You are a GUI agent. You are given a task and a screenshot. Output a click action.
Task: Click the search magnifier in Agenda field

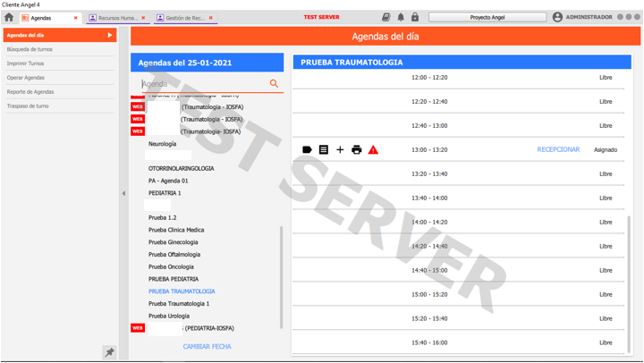(274, 83)
